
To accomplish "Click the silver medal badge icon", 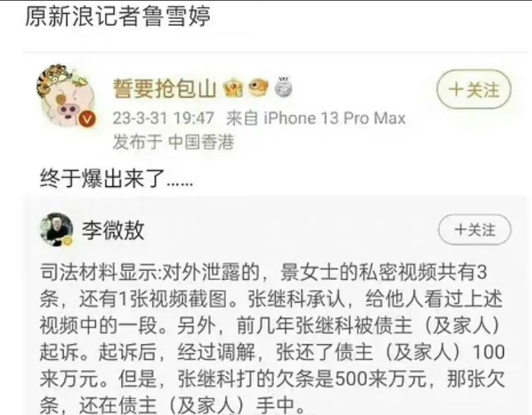I will pyautogui.click(x=283, y=88).
